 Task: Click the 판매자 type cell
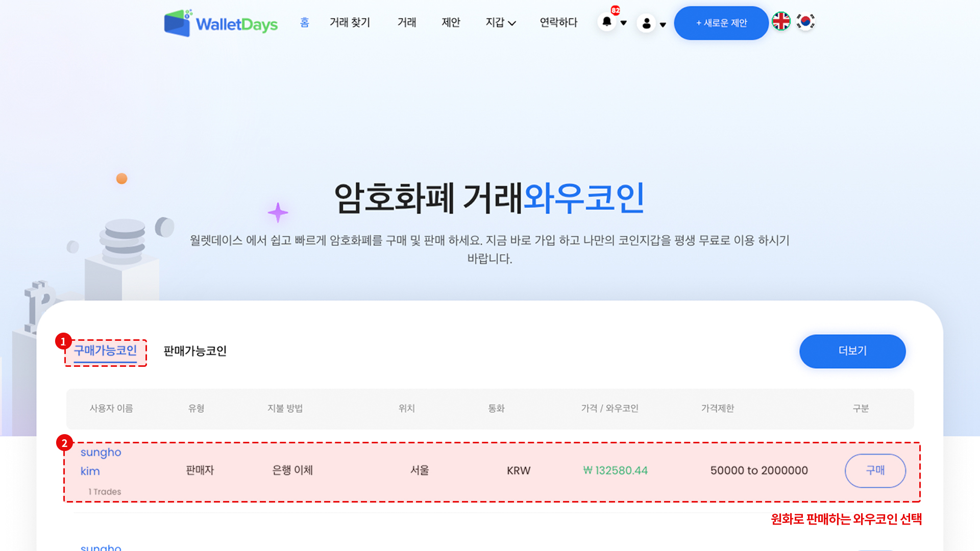point(200,470)
